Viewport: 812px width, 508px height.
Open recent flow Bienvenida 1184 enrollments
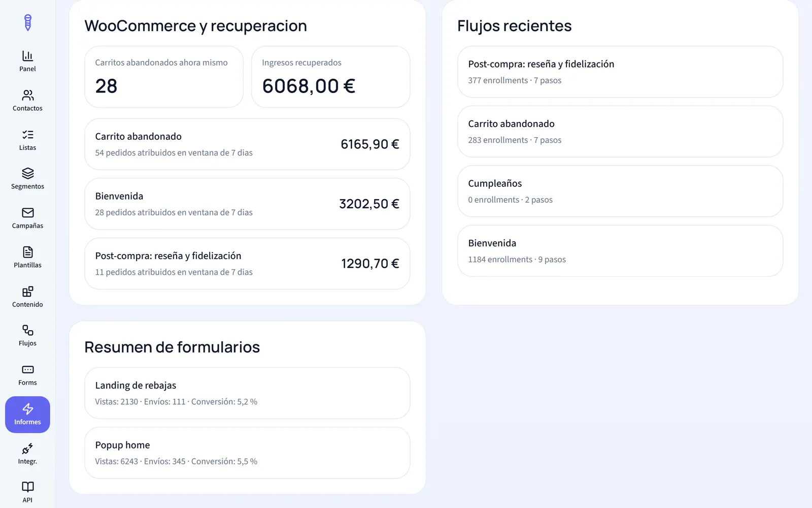tap(620, 251)
